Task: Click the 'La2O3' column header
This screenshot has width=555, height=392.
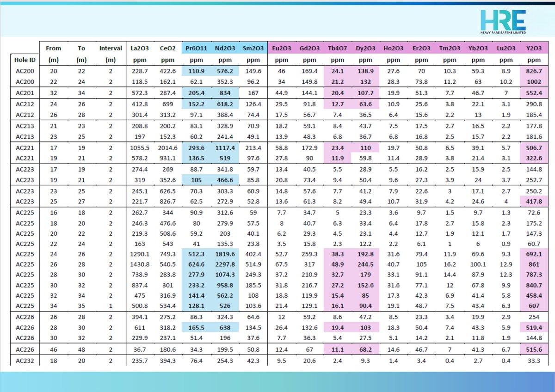Action: click(139, 48)
